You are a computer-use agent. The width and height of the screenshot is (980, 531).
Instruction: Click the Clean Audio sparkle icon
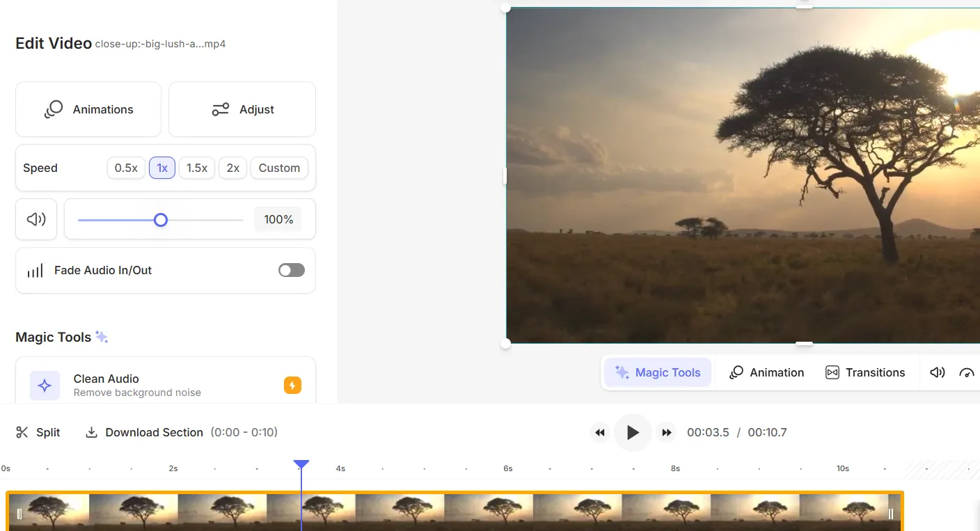coord(45,385)
